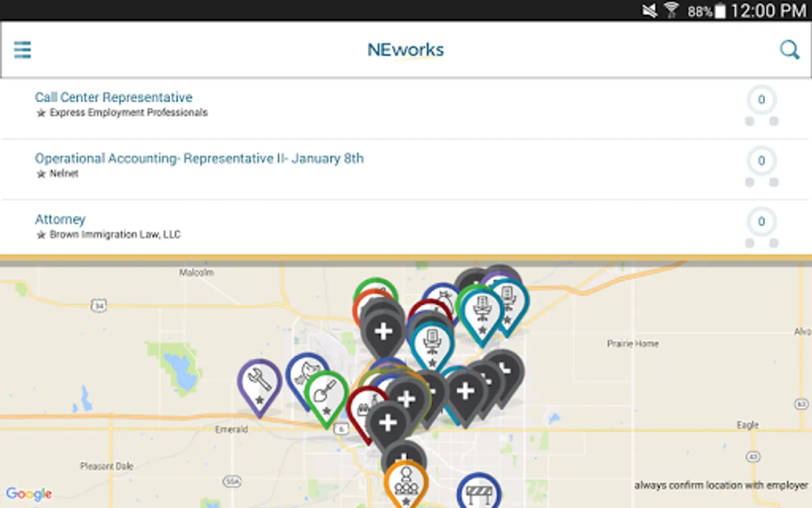Tap the Malcolm town label
The image size is (812, 508).
tap(196, 273)
